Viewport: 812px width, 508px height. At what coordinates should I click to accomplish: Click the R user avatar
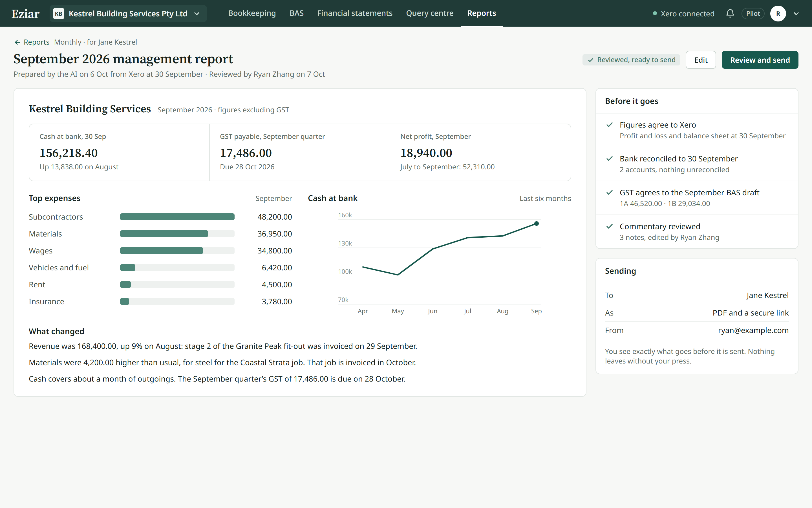[x=778, y=14]
